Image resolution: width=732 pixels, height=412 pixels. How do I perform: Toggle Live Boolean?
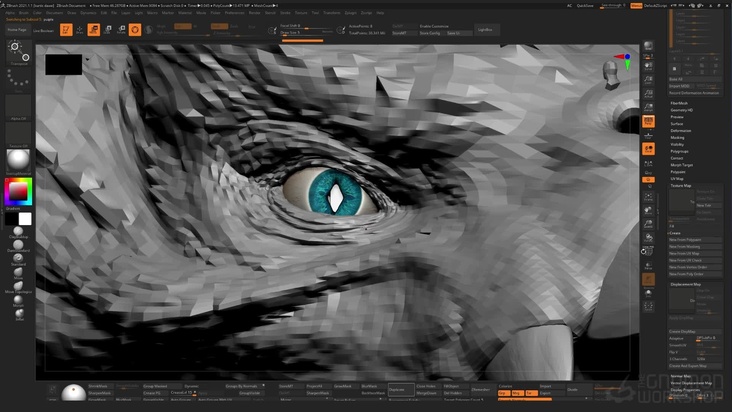coord(43,30)
